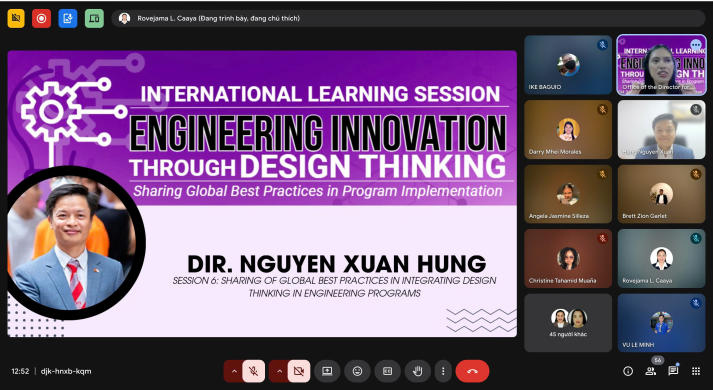Open presenter bar for Rovejama L. Caaya
The width and height of the screenshot is (713, 390).
tap(408, 19)
